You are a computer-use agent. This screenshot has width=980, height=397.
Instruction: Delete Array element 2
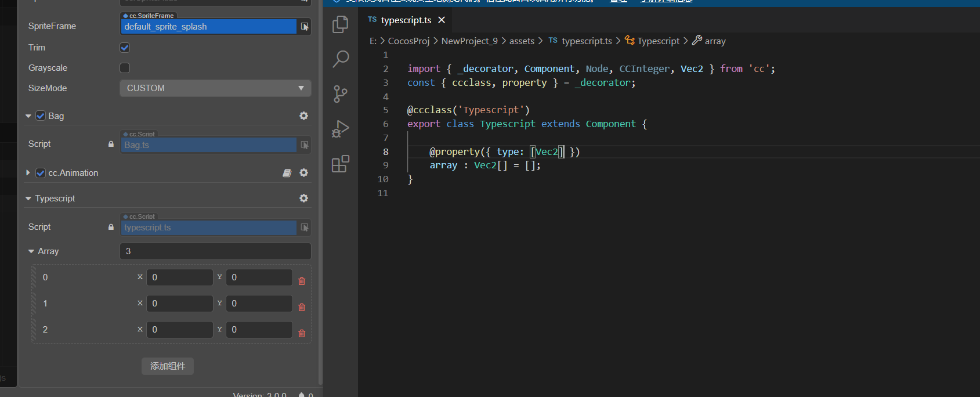click(x=302, y=333)
